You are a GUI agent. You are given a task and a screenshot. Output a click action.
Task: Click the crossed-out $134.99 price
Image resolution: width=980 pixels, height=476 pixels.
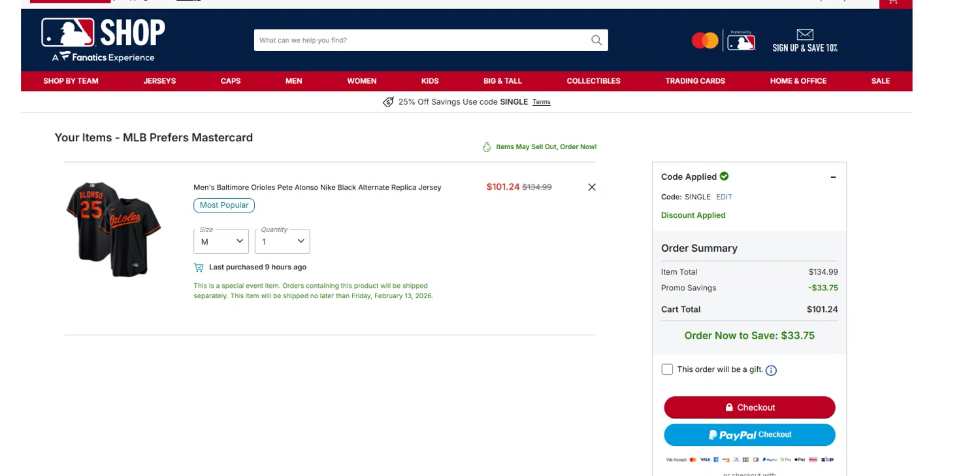(537, 187)
